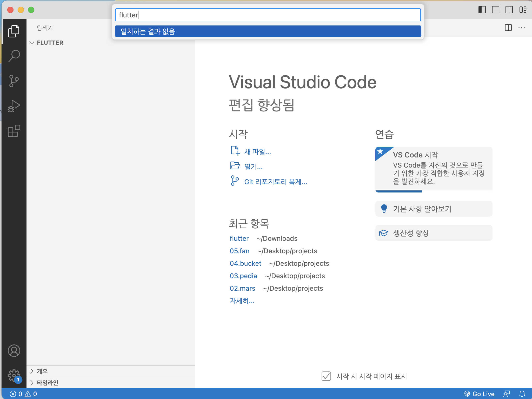
Task: Click the lightbulb icon on 기본 사항 알아보기
Action: [x=384, y=209]
